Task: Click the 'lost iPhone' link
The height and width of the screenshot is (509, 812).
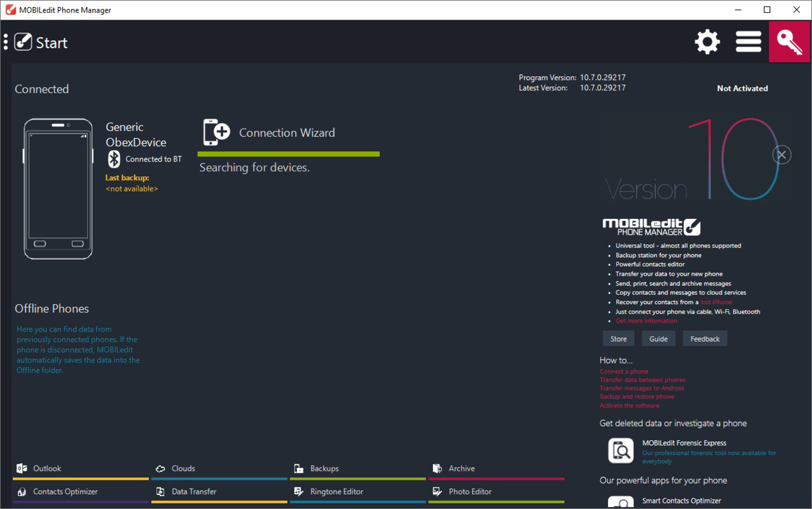Action: pos(716,302)
